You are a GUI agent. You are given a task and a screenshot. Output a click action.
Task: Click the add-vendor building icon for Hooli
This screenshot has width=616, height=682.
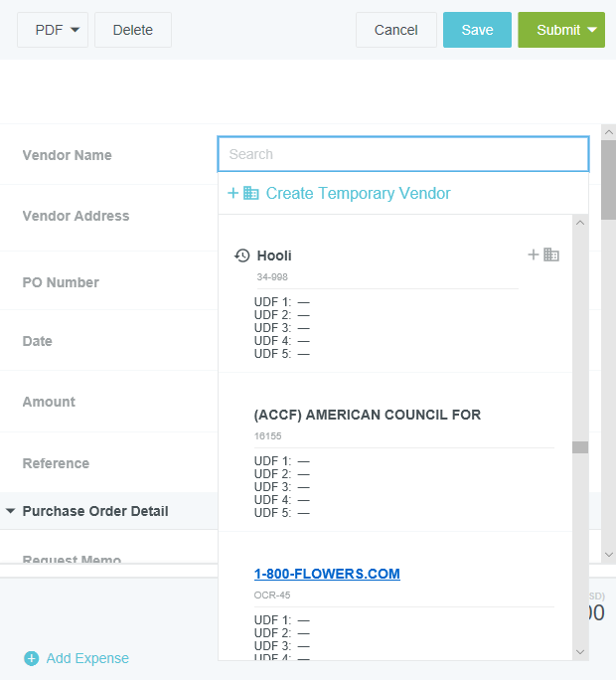[x=544, y=255]
